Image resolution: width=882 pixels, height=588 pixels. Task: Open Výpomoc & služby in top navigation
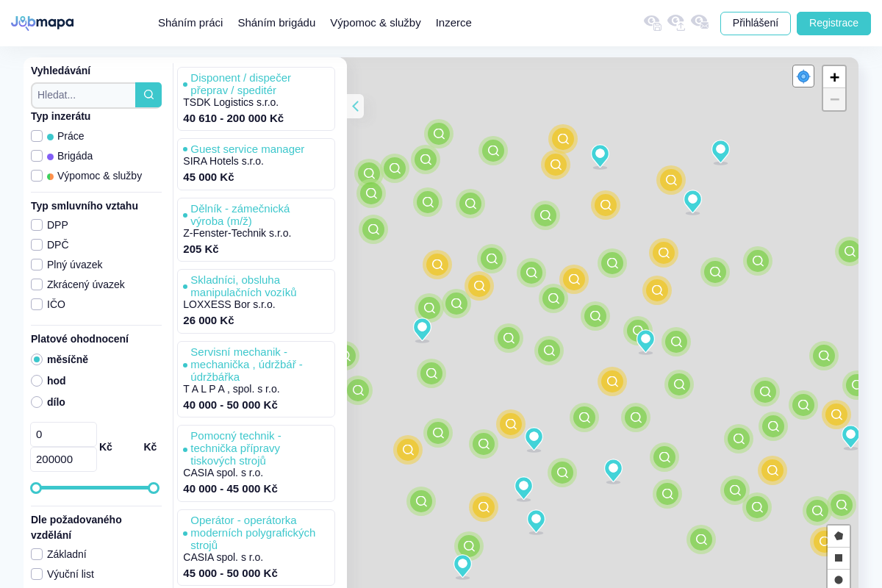click(376, 23)
